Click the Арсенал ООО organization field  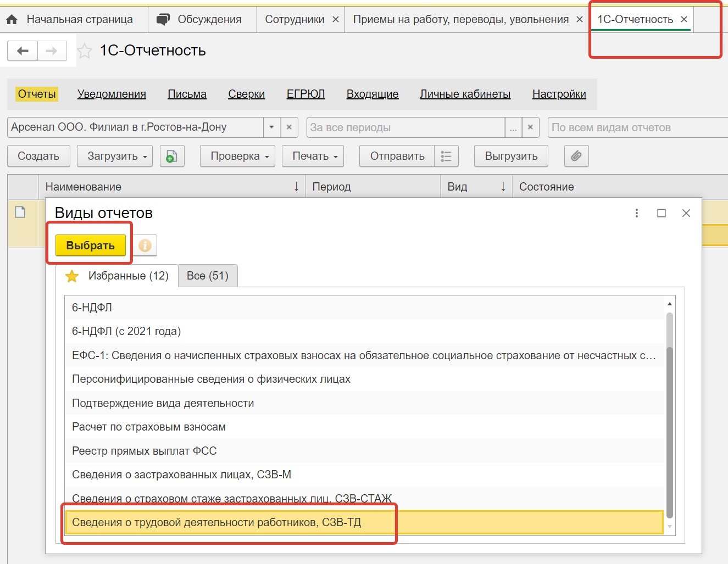[x=135, y=127]
